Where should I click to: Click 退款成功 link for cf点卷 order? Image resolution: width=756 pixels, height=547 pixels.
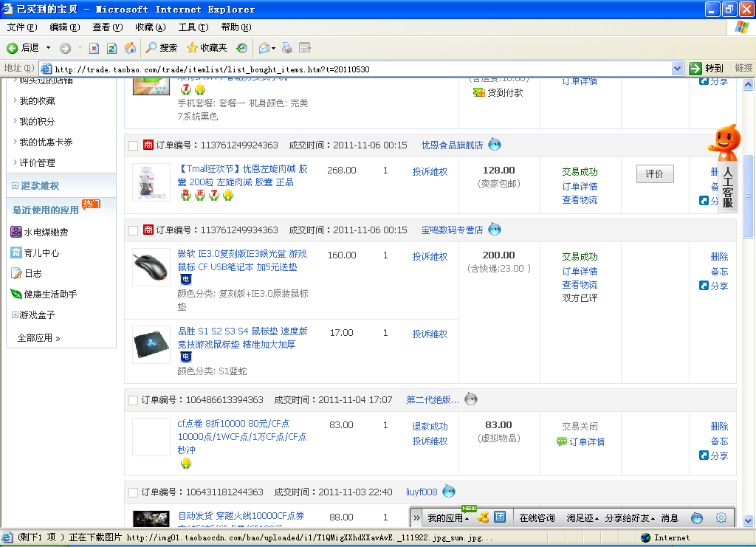pos(430,427)
